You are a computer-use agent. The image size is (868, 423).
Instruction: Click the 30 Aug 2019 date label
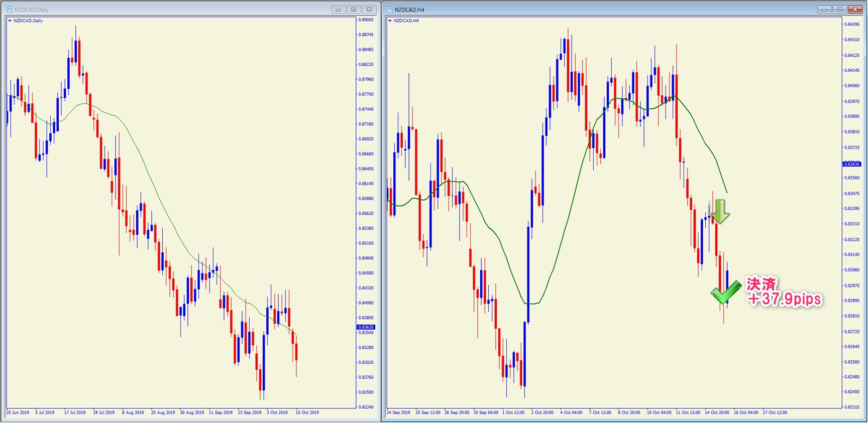192,412
